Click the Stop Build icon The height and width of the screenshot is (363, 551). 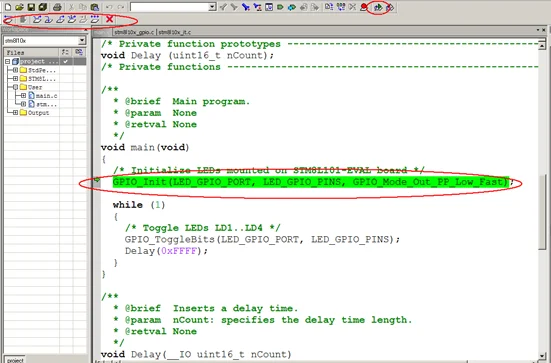point(352,7)
